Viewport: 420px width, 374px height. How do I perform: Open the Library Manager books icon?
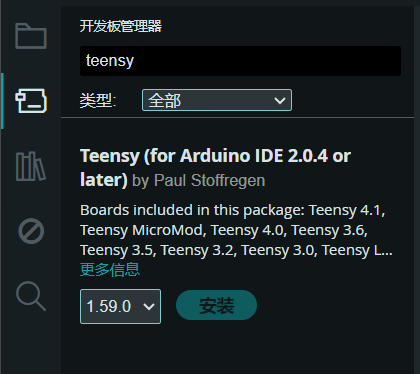[x=31, y=166]
